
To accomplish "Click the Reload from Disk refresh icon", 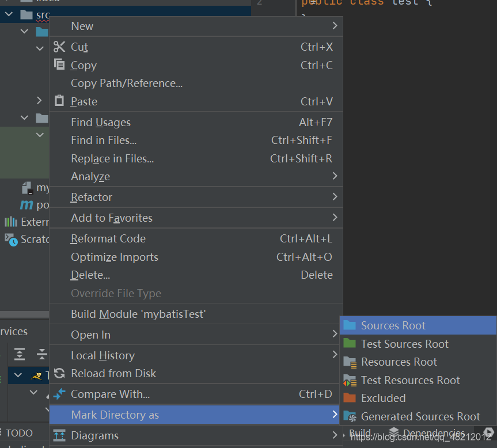I will (59, 373).
